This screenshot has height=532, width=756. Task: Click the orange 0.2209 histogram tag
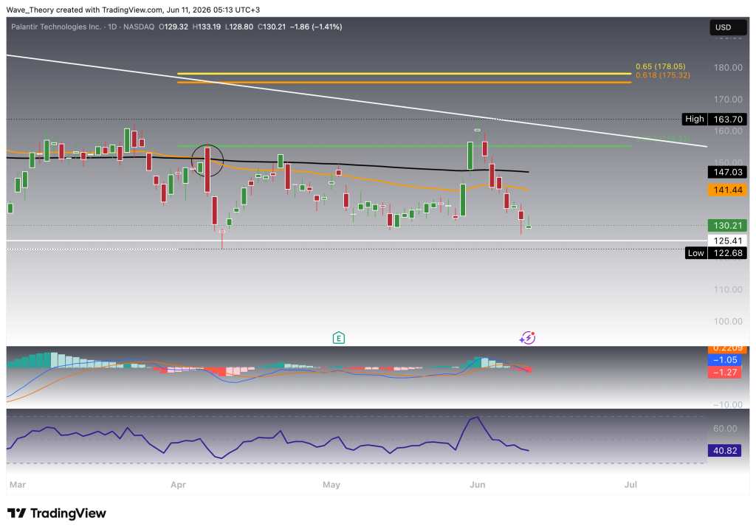point(727,348)
